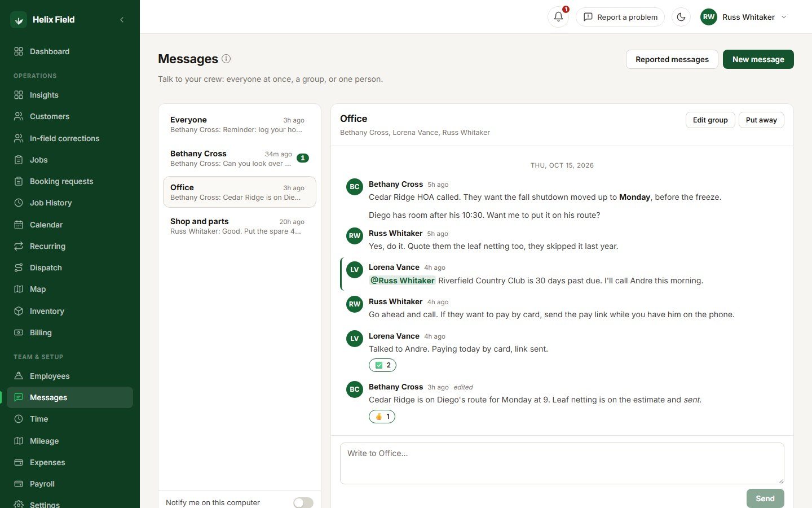Image resolution: width=812 pixels, height=508 pixels.
Task: Click the Insights icon in the sidebar
Action: (x=19, y=95)
